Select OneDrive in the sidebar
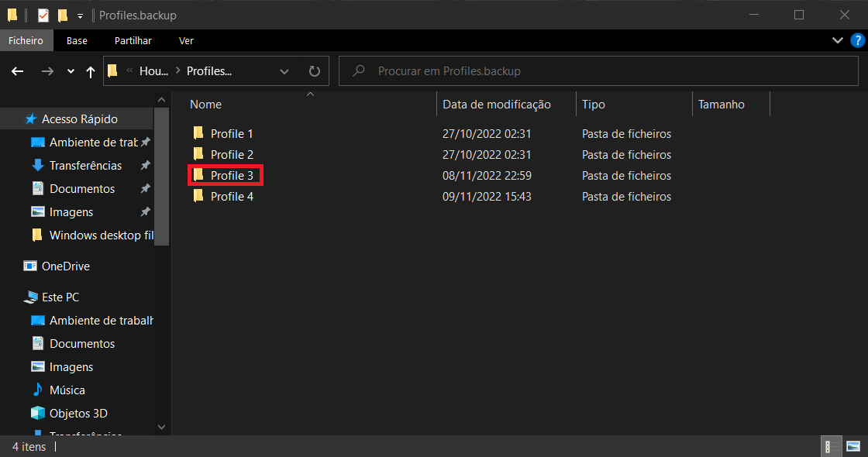 point(65,266)
